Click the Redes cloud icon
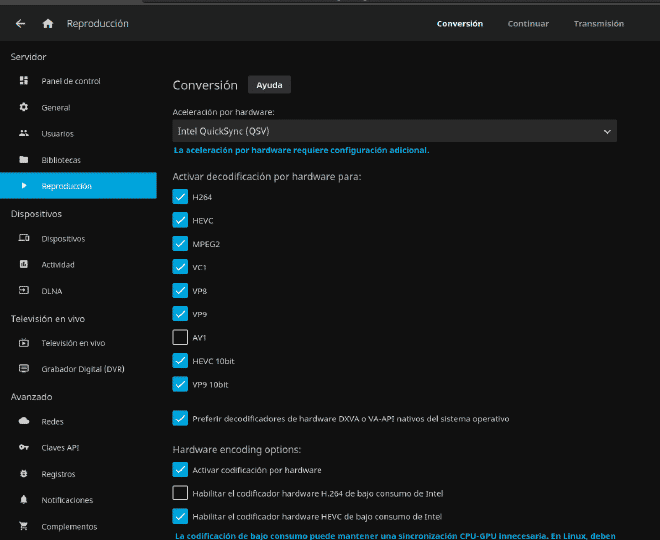Screen dimensions: 660x540 (x=24, y=421)
